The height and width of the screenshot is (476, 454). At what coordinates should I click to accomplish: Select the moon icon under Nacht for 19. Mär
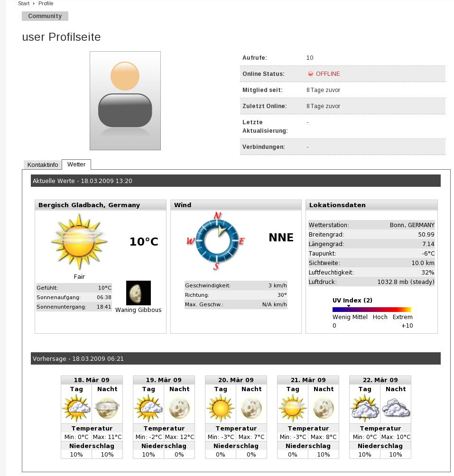pos(179,407)
